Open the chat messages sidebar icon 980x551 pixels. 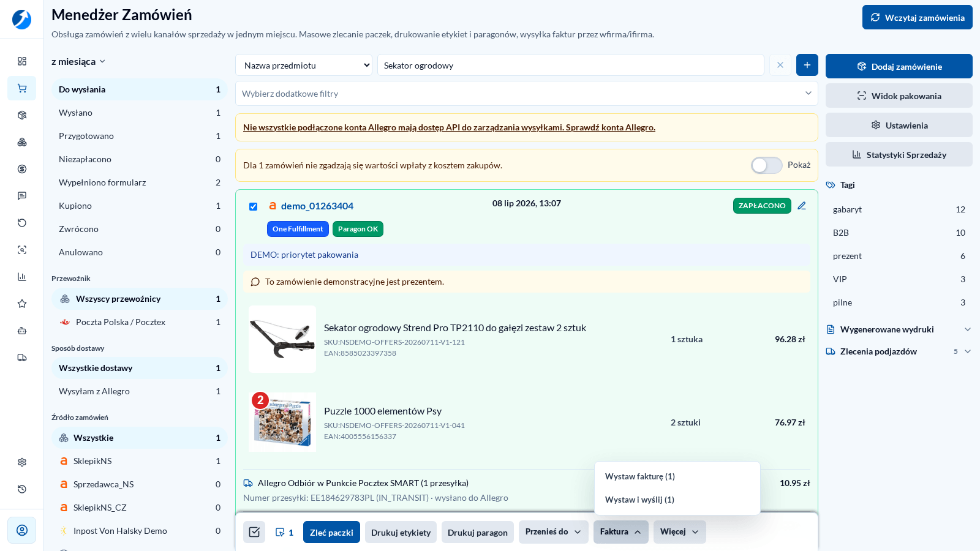pos(22,196)
